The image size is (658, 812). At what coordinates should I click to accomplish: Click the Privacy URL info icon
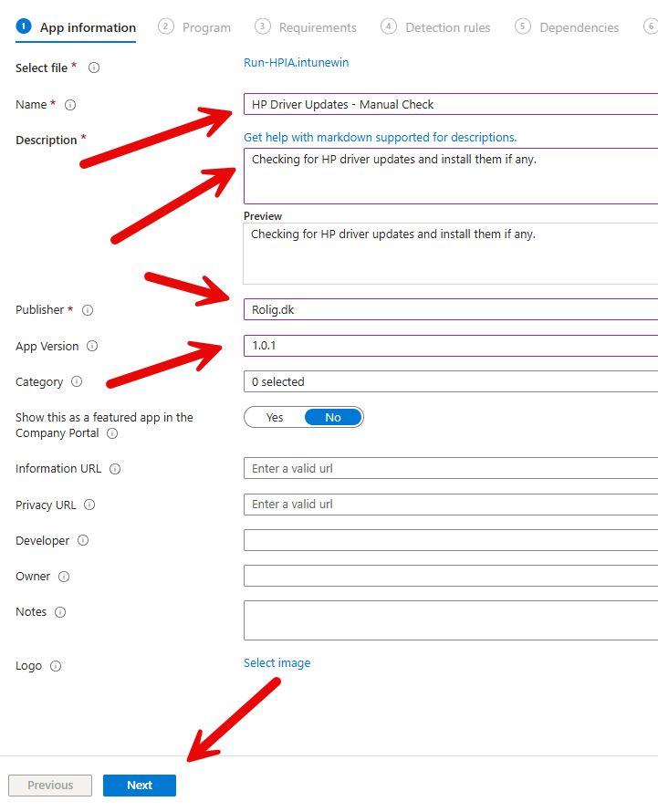coord(89,505)
